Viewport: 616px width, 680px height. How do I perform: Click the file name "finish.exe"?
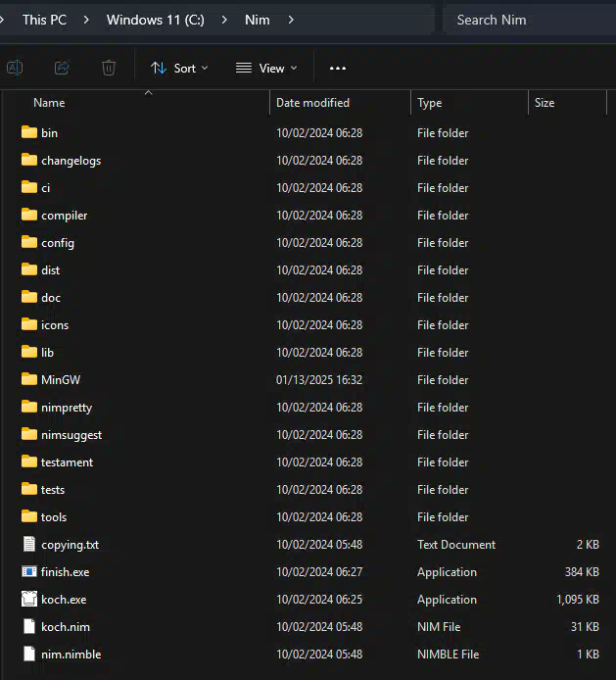pyautogui.click(x=65, y=572)
